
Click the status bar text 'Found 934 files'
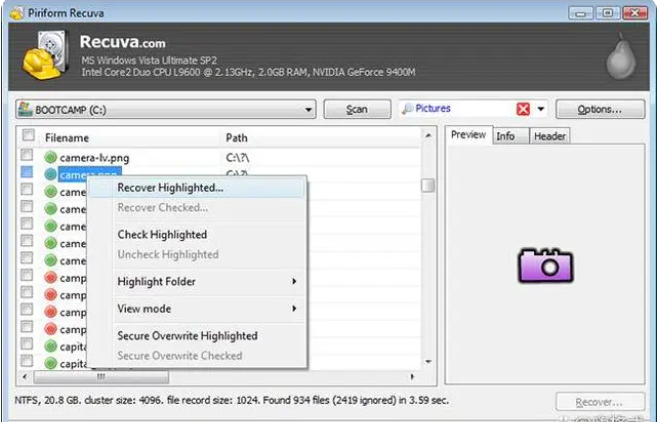297,401
